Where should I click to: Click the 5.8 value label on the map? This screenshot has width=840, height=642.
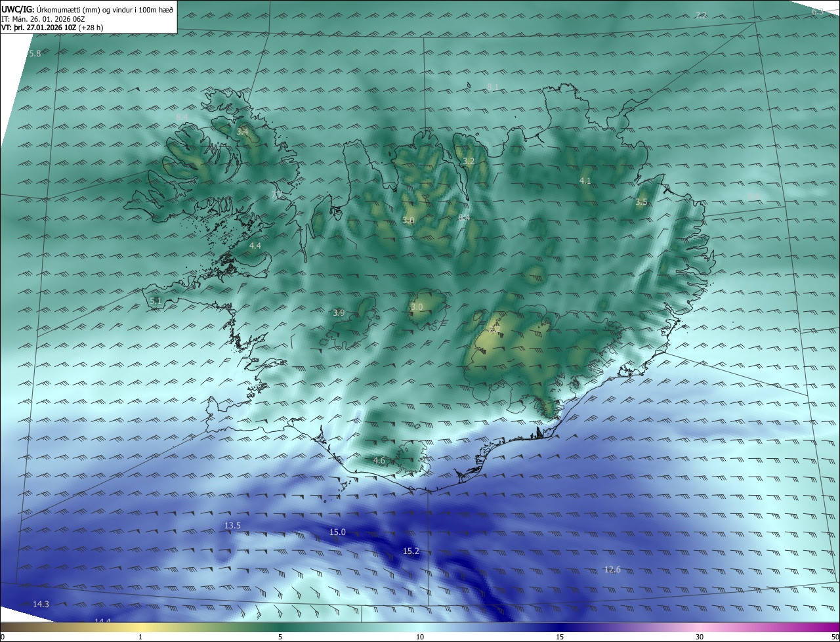coord(35,53)
